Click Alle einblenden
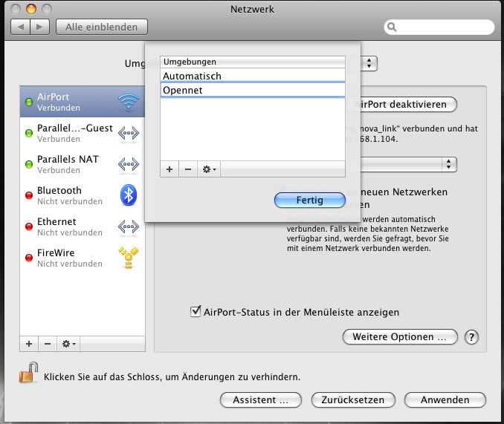This screenshot has height=424, width=504. 102,27
